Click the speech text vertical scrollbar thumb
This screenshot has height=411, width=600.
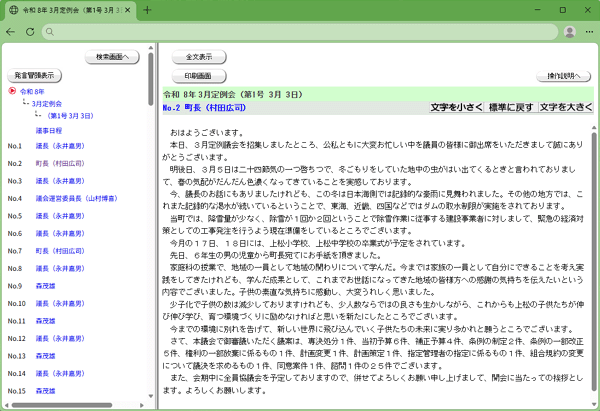click(594, 262)
